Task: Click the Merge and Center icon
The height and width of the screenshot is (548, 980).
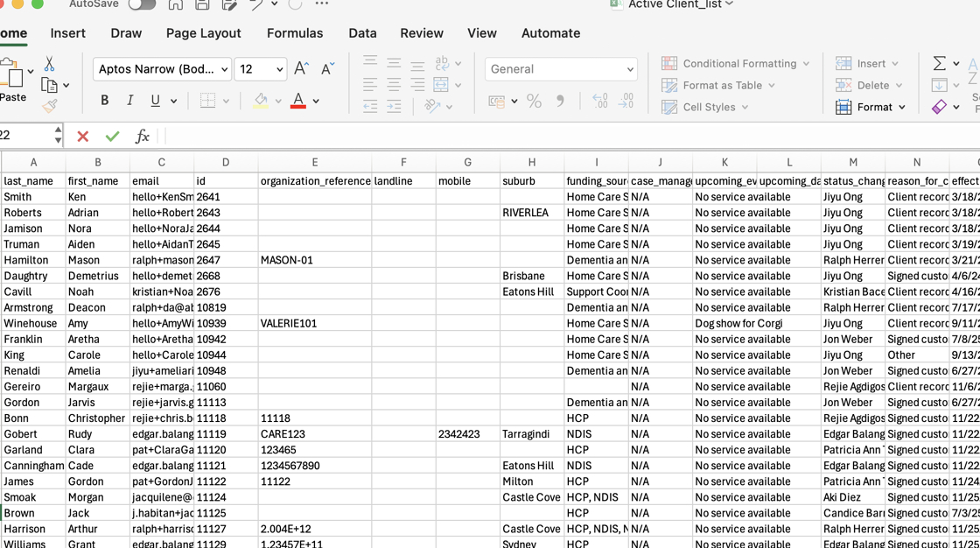Action: coord(441,84)
